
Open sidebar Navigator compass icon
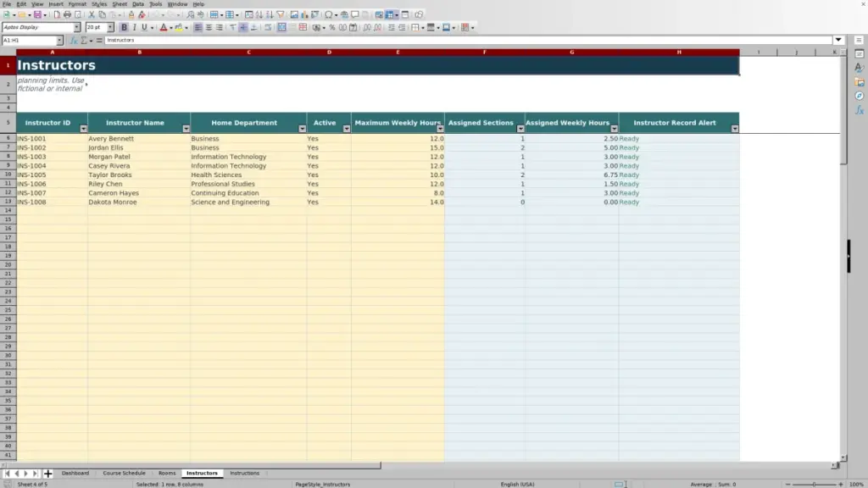coord(860,97)
